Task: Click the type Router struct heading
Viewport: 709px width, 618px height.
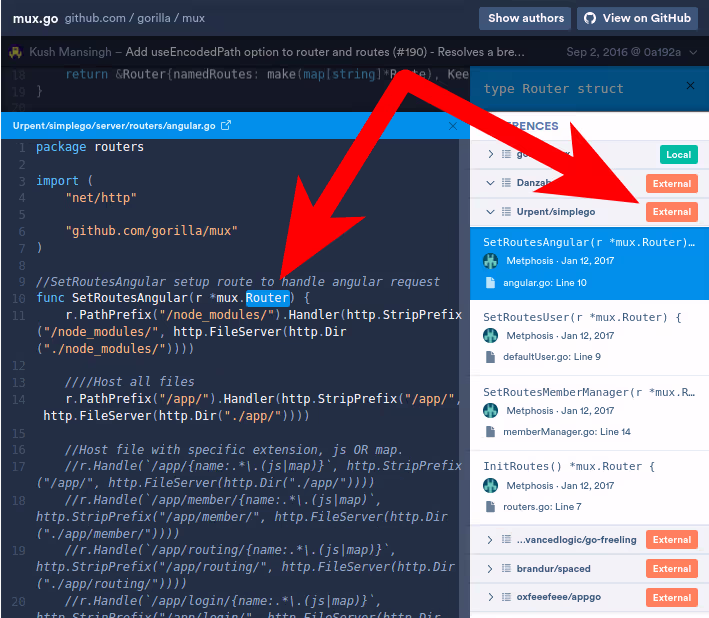Action: (x=553, y=89)
